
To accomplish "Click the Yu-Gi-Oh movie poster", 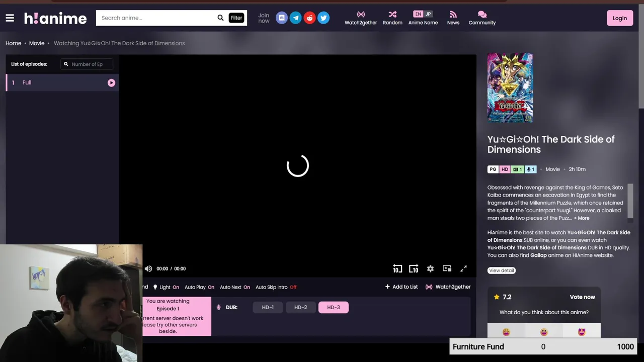I will click(x=510, y=87).
